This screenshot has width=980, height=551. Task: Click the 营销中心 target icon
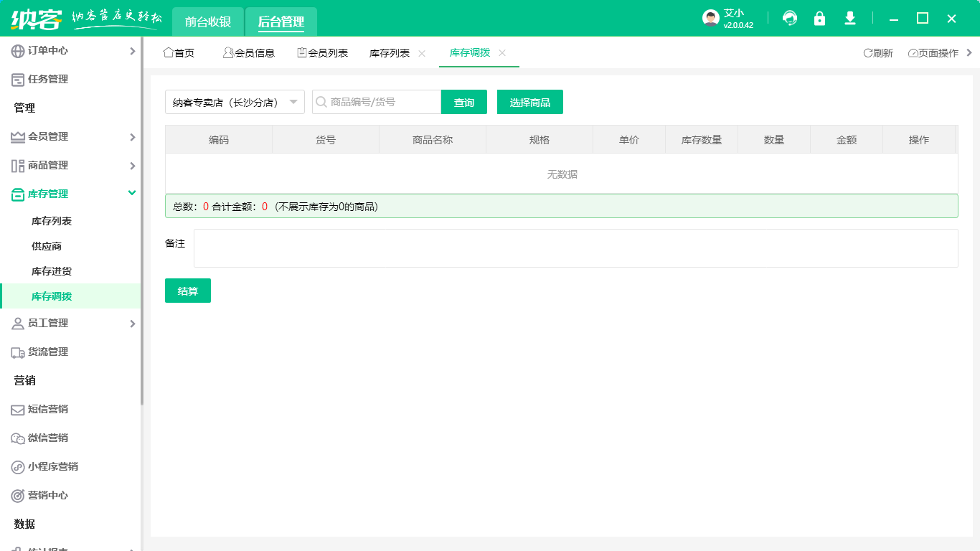tap(17, 495)
